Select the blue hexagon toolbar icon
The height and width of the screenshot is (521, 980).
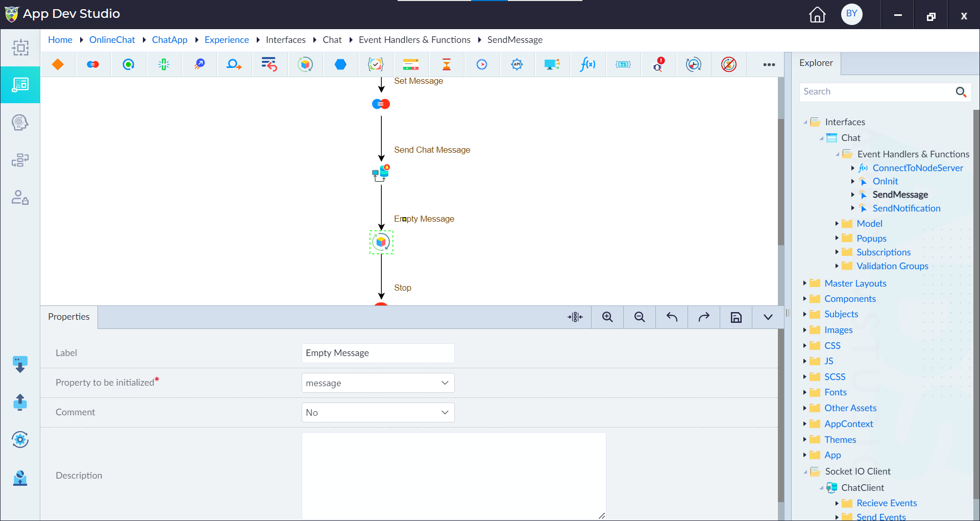pos(340,64)
